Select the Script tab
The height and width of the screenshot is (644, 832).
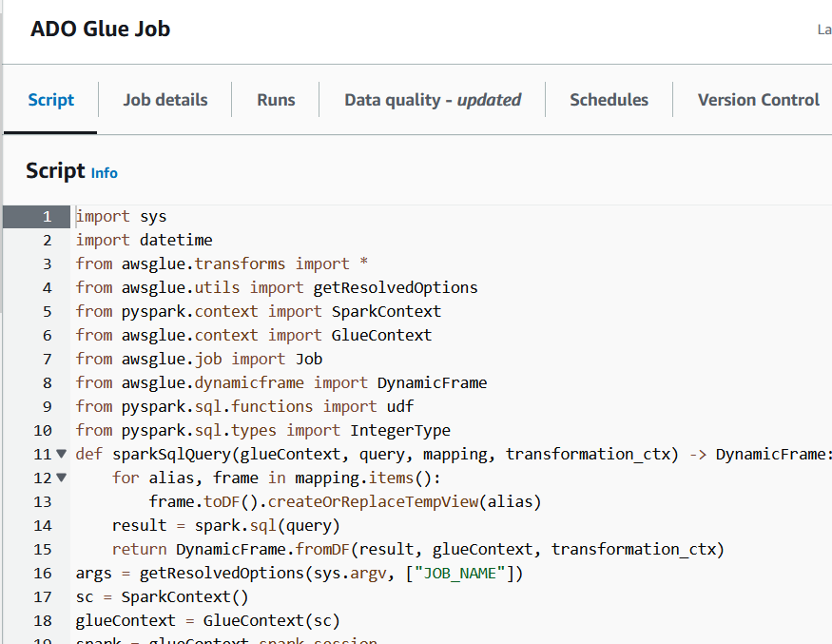[x=50, y=99]
